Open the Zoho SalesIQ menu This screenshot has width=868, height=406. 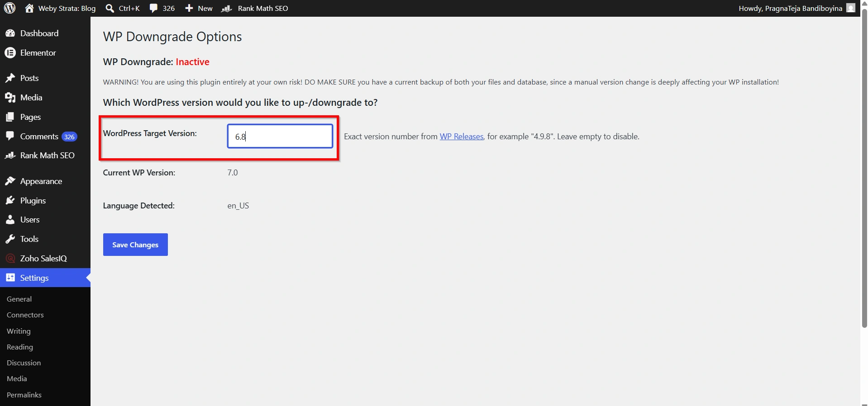coord(45,259)
